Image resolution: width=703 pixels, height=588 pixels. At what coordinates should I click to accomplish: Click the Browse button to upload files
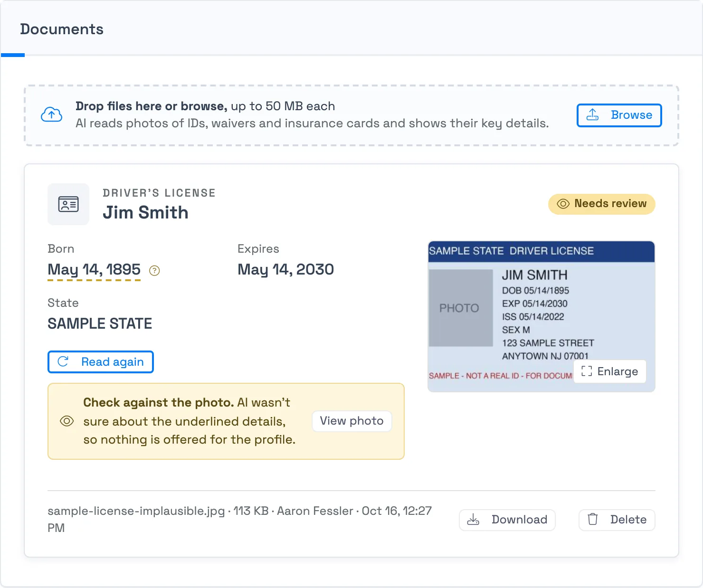tap(619, 115)
